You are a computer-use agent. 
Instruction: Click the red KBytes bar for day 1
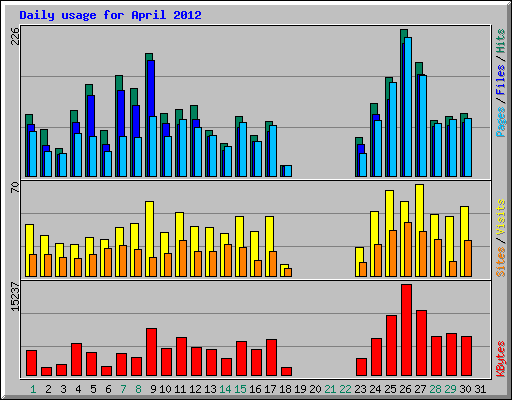coord(32,363)
